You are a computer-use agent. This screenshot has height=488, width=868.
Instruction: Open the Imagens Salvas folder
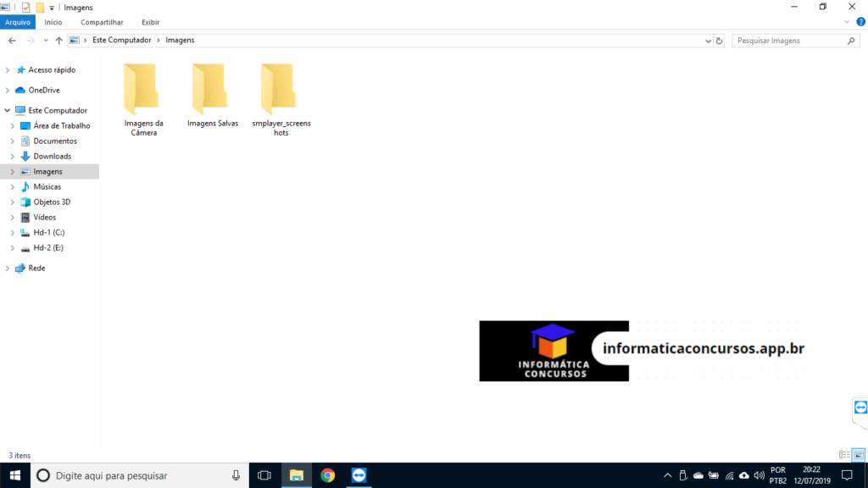tap(210, 91)
